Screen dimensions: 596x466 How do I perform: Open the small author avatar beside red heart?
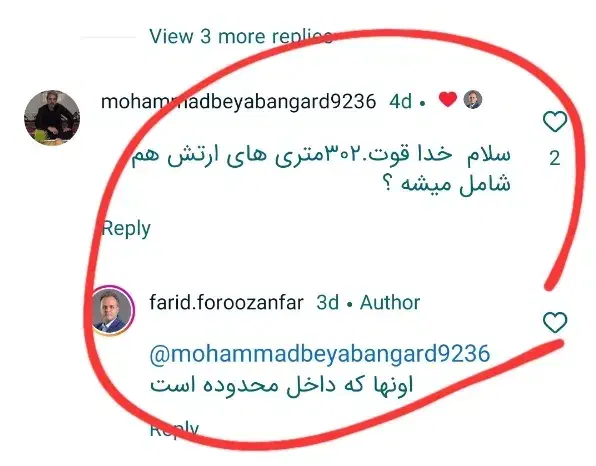[x=473, y=100]
